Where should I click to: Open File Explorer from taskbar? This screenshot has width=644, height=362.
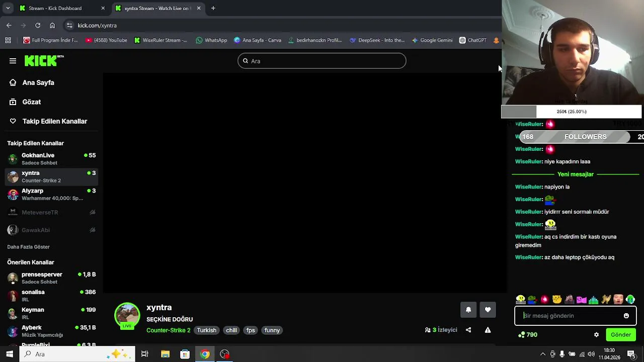pos(165,354)
